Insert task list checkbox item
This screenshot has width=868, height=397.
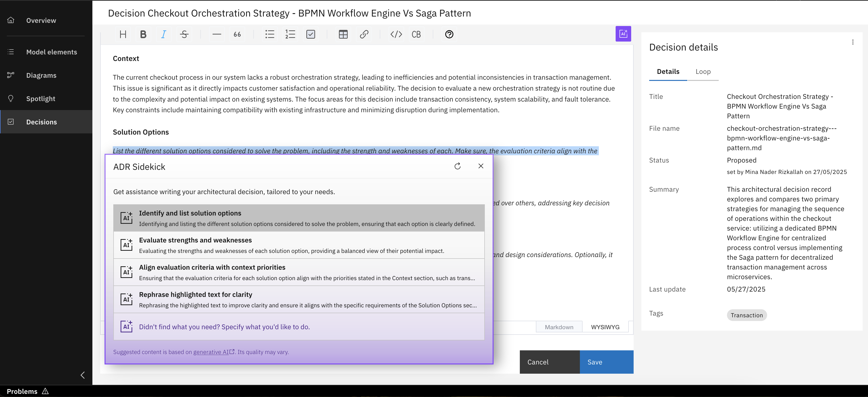310,34
